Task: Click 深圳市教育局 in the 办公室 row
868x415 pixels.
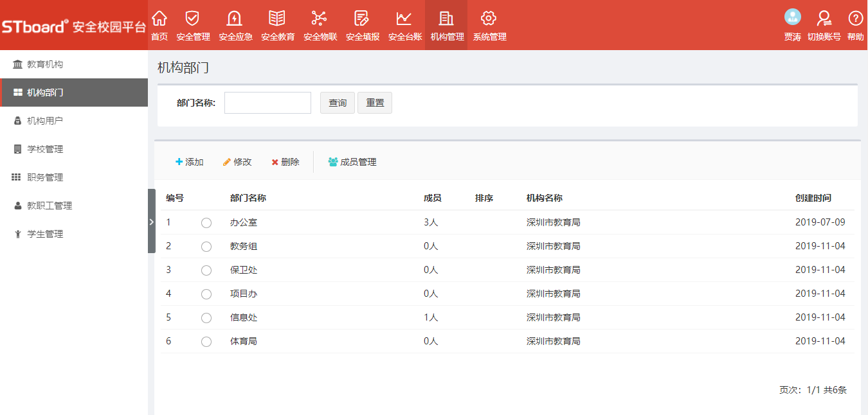Action: click(554, 222)
